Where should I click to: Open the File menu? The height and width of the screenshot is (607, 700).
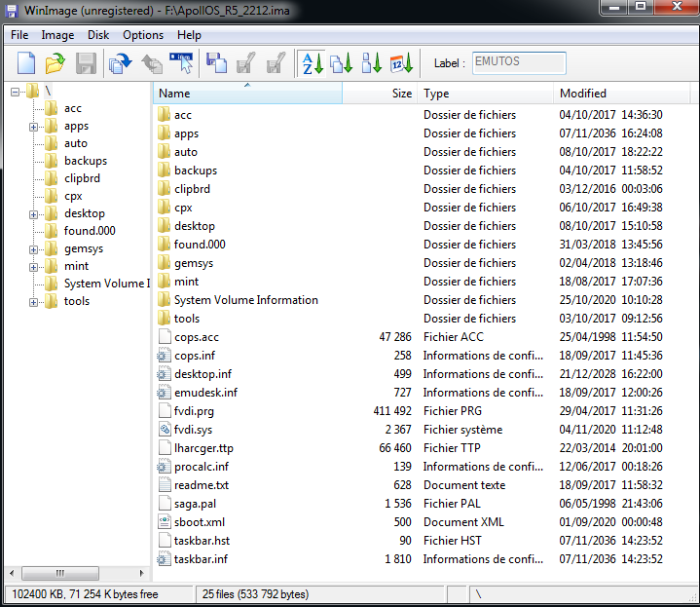point(19,35)
